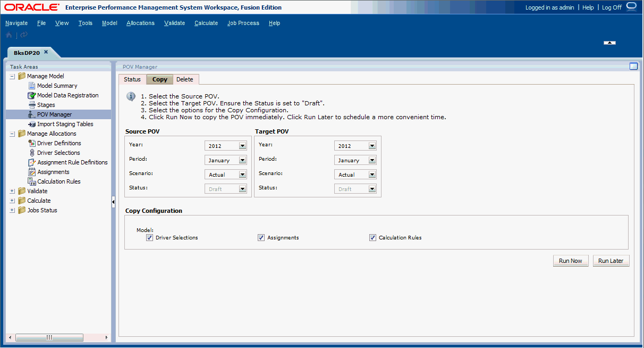The width and height of the screenshot is (644, 348).
Task: Click the Calculation Rules icon in tree
Action: pyautogui.click(x=32, y=181)
